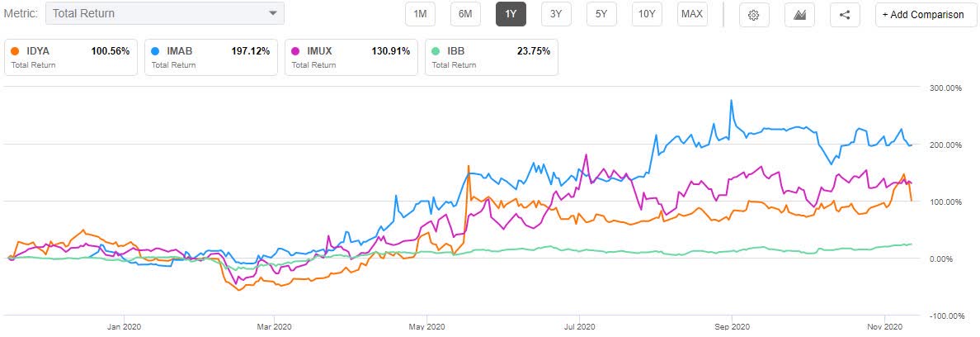Image resolution: width=980 pixels, height=337 pixels.
Task: Click the orange IDYA spike in May 2020
Action: (468, 166)
